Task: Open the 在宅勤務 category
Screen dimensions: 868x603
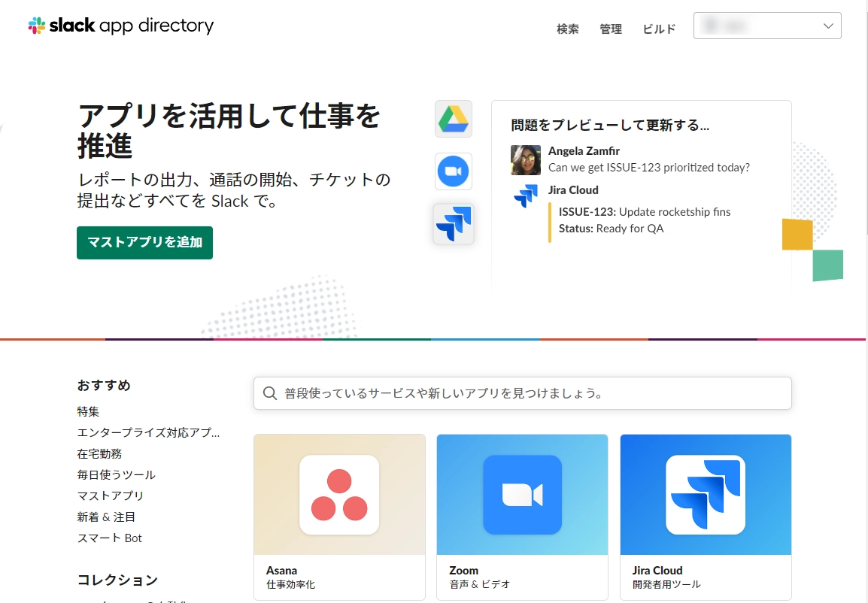Action: (x=99, y=453)
